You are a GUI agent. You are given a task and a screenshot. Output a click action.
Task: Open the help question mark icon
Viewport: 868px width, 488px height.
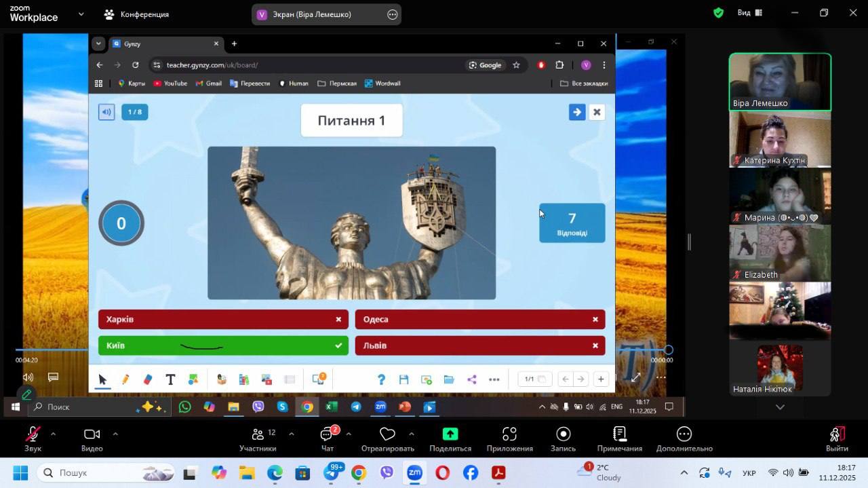click(381, 379)
